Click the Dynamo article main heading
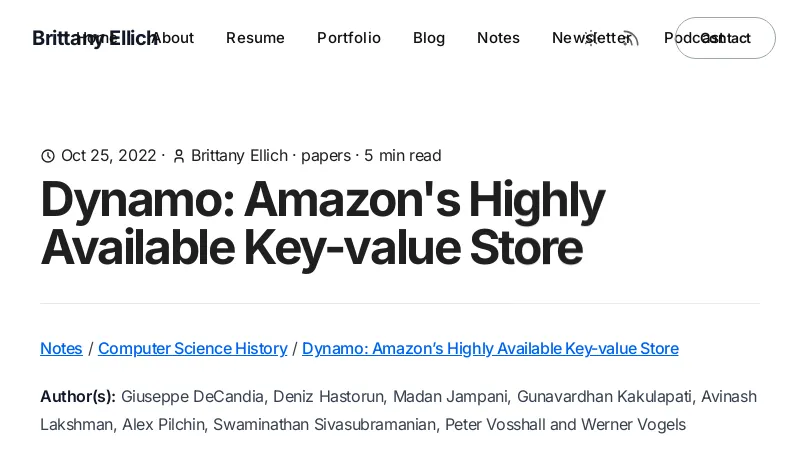This screenshot has width=800, height=450. [x=322, y=223]
